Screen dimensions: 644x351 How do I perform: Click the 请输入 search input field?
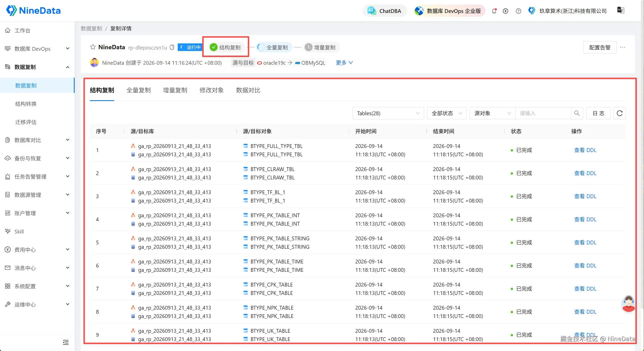pos(543,113)
